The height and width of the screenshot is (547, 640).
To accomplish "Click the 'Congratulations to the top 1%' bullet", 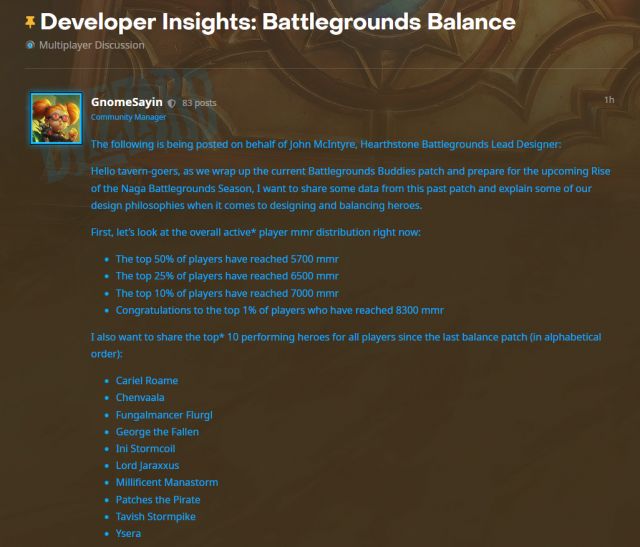I will pos(280,310).
